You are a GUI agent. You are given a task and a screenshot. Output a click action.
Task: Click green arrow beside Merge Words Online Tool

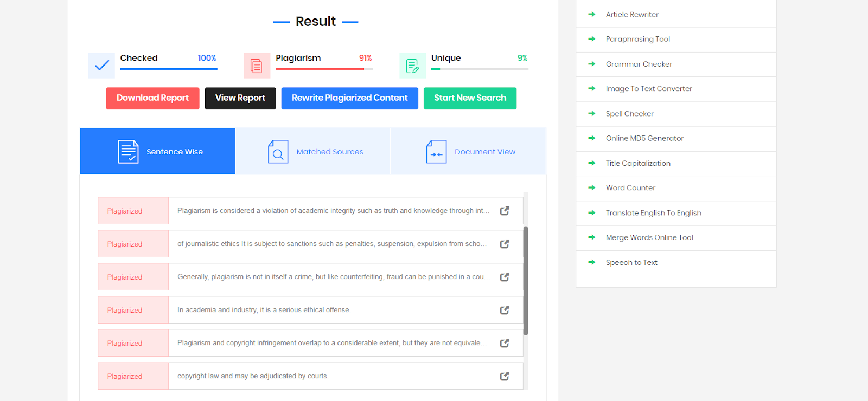pyautogui.click(x=592, y=237)
